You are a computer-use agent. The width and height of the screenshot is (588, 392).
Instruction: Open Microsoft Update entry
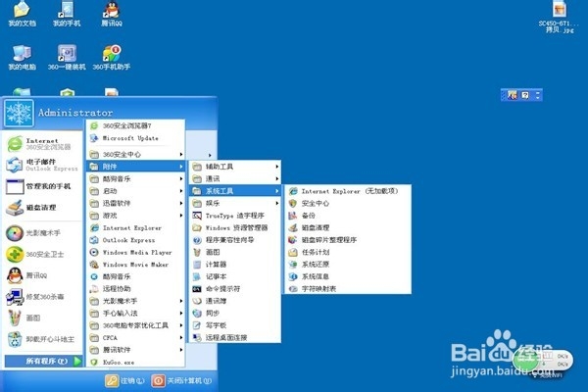click(x=136, y=138)
